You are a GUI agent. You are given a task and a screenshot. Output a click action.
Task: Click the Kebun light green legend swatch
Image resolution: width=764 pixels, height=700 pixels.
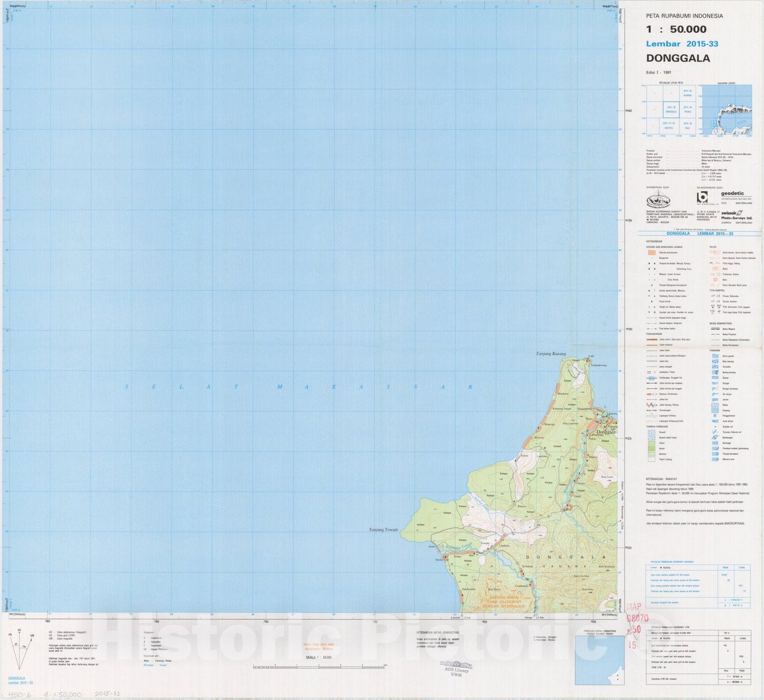(x=652, y=443)
